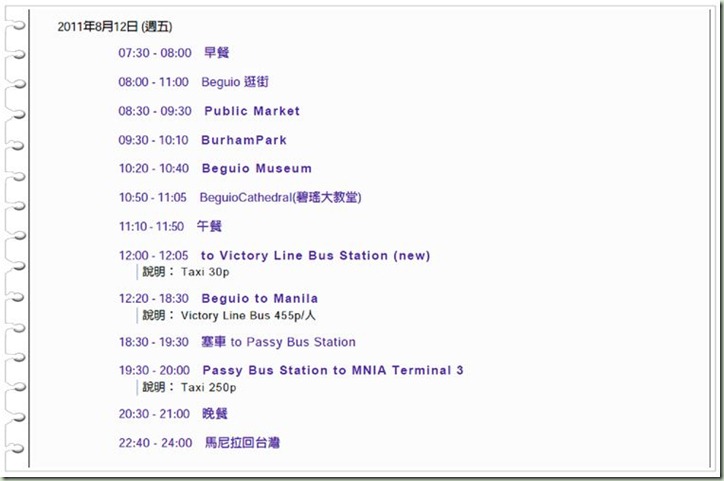724x481 pixels.
Task: Open the Beguio Museum entry
Action: [257, 168]
